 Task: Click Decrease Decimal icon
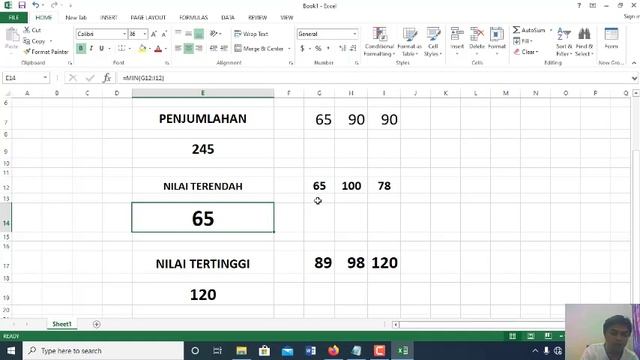pyautogui.click(x=353, y=49)
